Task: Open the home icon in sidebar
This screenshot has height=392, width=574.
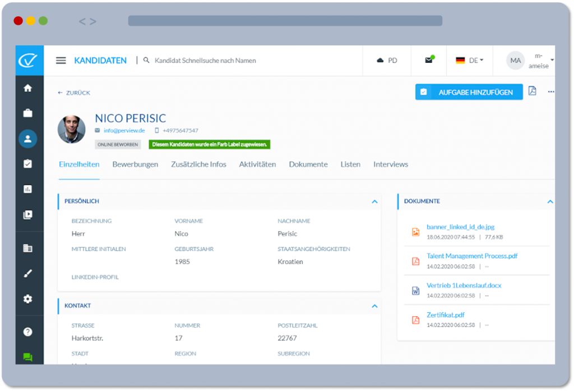Action: tap(27, 88)
